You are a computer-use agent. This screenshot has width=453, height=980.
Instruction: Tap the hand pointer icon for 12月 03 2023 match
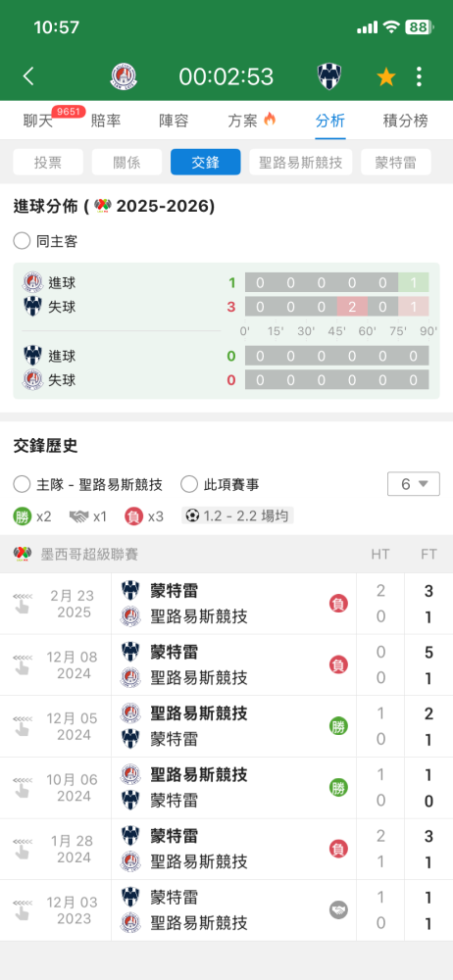(x=22, y=910)
